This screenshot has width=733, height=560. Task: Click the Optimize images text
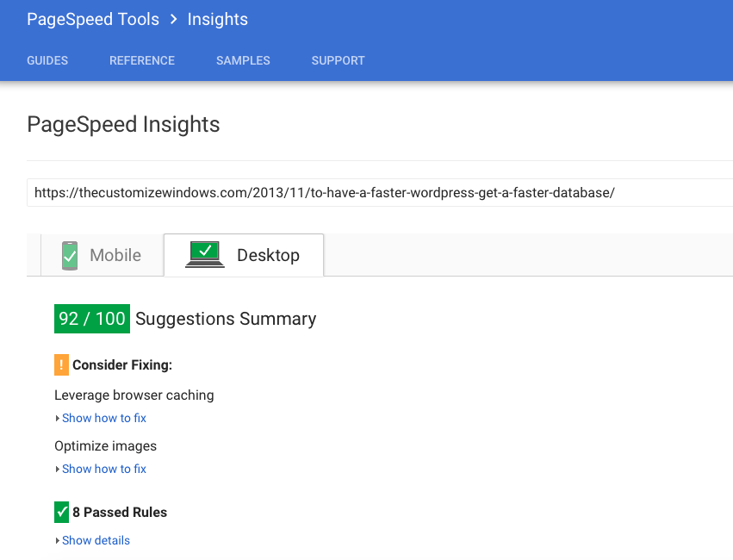106,446
